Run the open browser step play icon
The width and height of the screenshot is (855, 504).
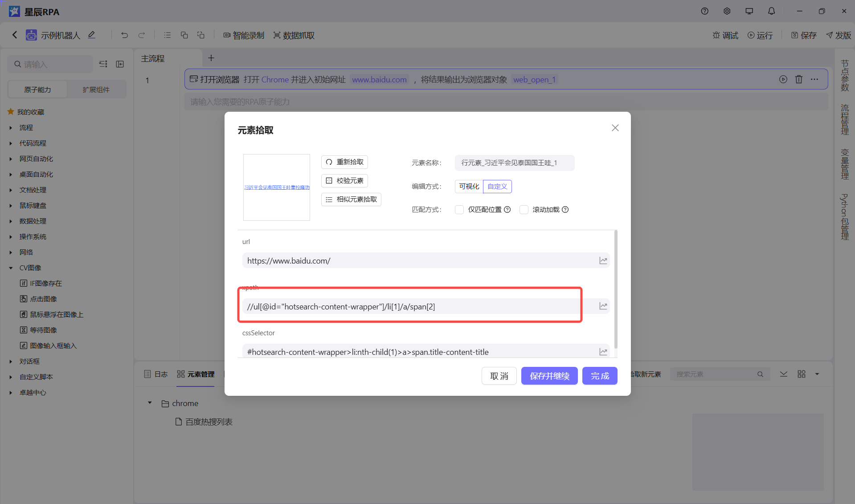tap(783, 79)
